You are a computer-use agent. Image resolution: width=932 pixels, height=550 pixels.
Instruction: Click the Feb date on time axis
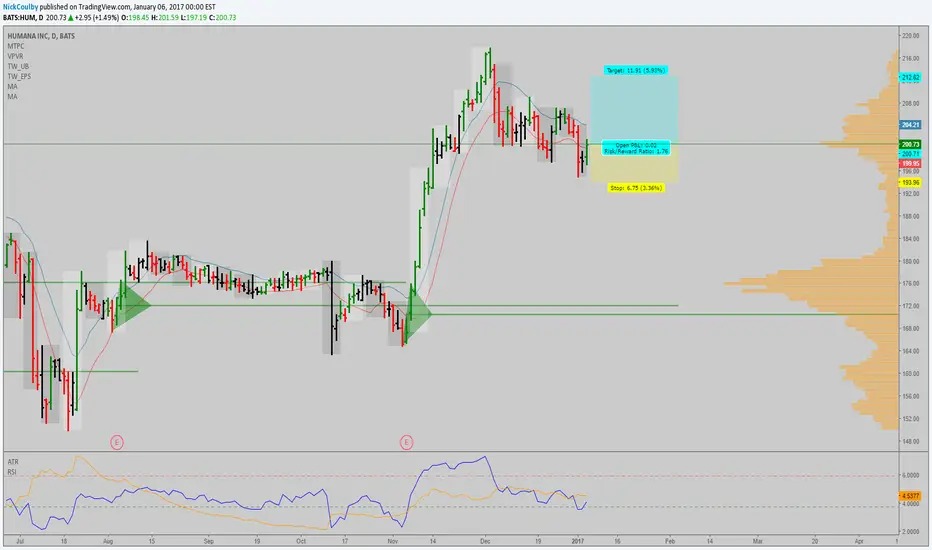click(670, 542)
